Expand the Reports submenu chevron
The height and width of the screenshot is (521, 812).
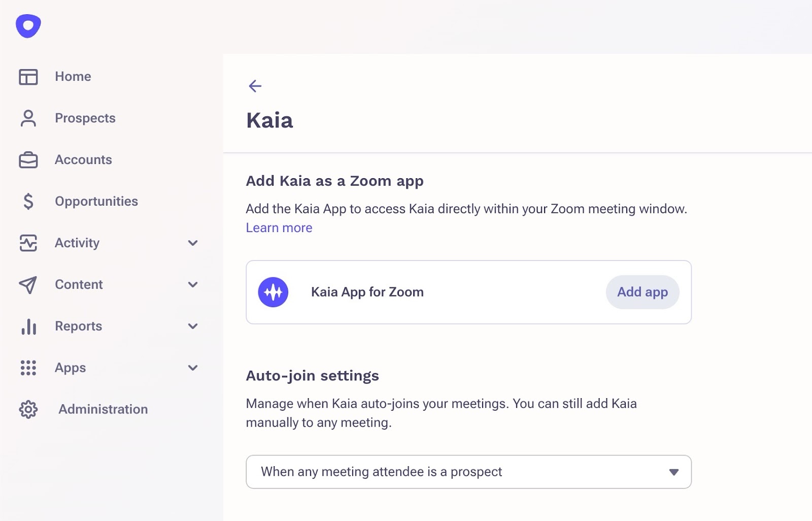tap(193, 327)
